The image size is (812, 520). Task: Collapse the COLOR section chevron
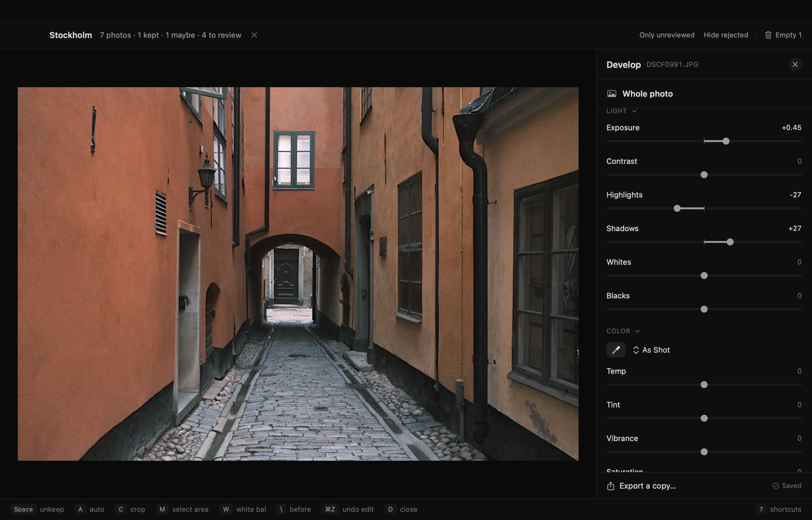click(x=637, y=331)
